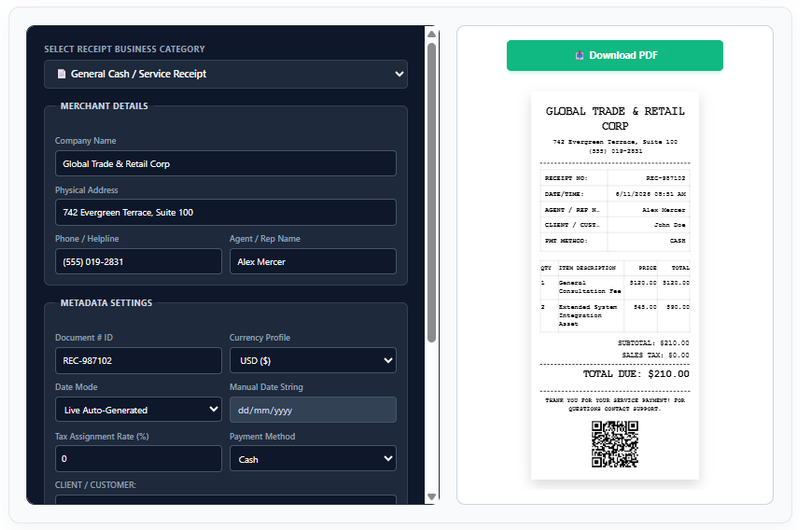Click the Agent / Rep Name input
This screenshot has height=530, width=800.
pos(313,262)
